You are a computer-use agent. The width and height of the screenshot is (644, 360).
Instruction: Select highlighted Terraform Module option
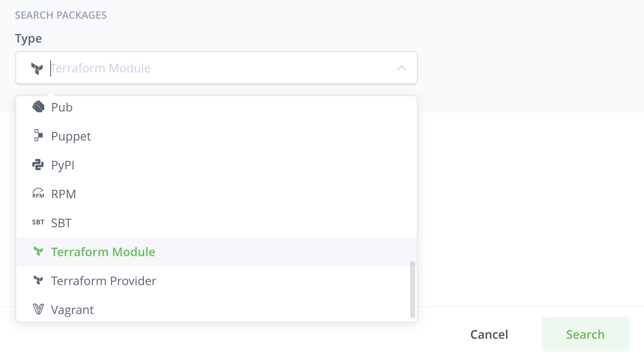coord(103,252)
